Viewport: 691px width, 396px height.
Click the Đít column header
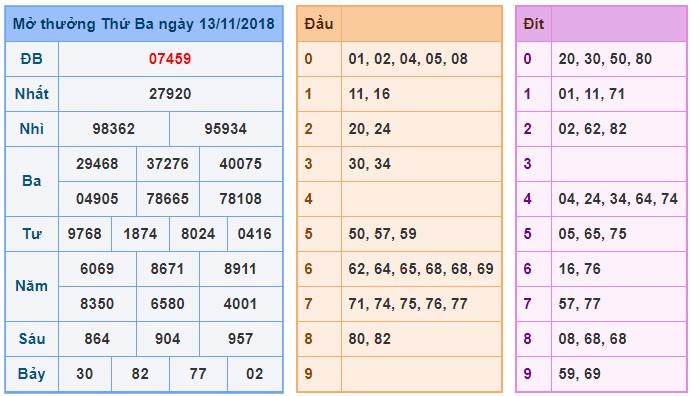[x=533, y=24]
